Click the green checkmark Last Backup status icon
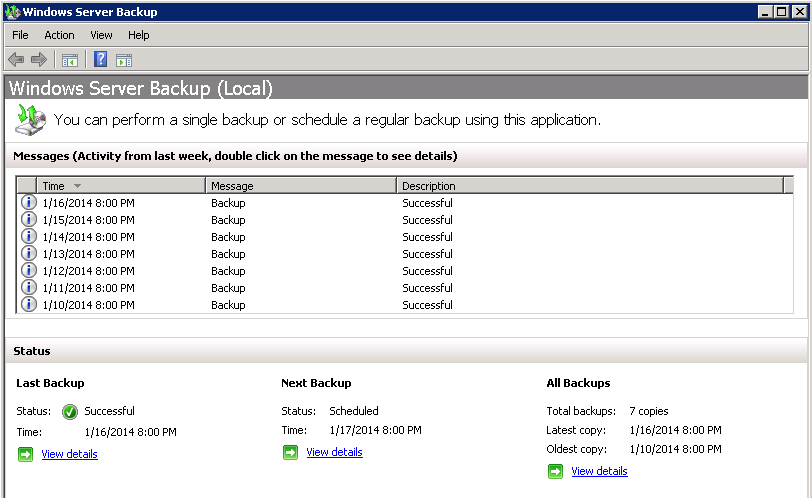This screenshot has height=498, width=812. [70, 412]
